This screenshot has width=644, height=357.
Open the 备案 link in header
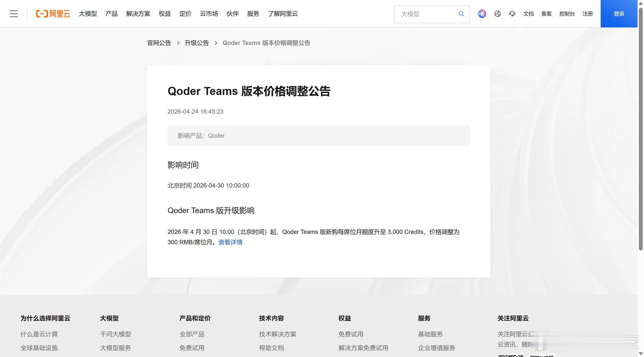[x=546, y=14]
